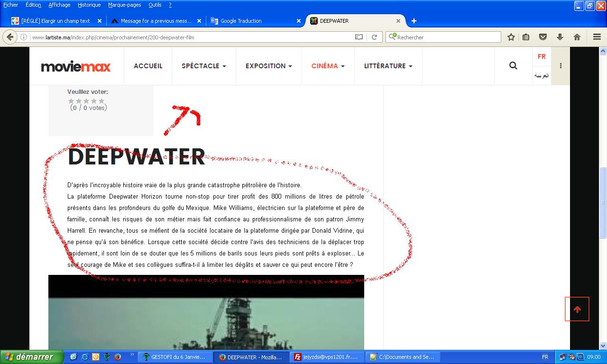Jump back to top with red arrow button

click(577, 309)
